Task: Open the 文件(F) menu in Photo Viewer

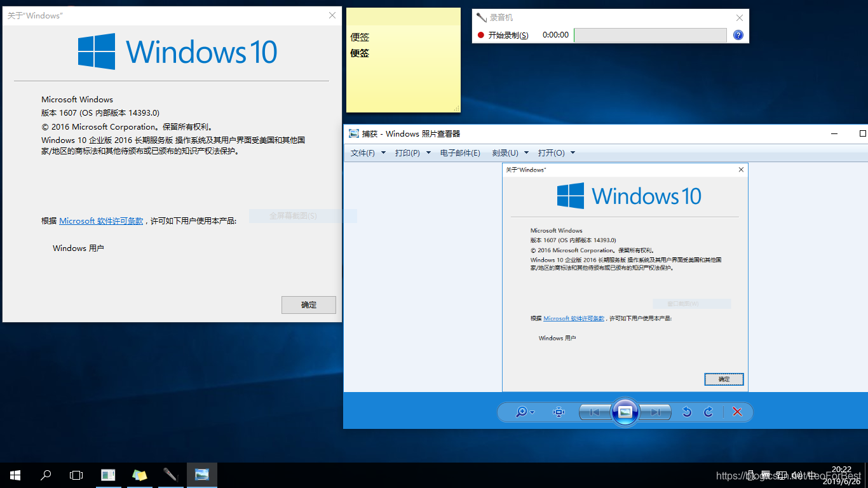Action: tap(368, 153)
